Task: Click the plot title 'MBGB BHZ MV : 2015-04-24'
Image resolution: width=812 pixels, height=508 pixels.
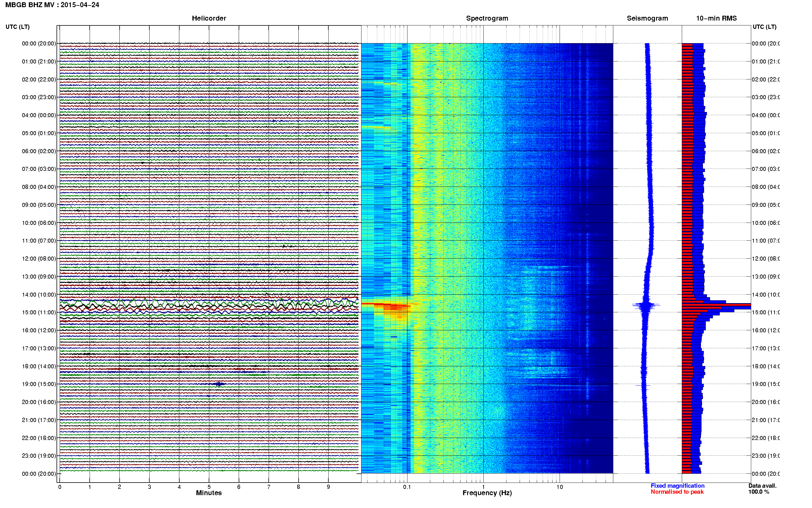Action: coord(52,5)
